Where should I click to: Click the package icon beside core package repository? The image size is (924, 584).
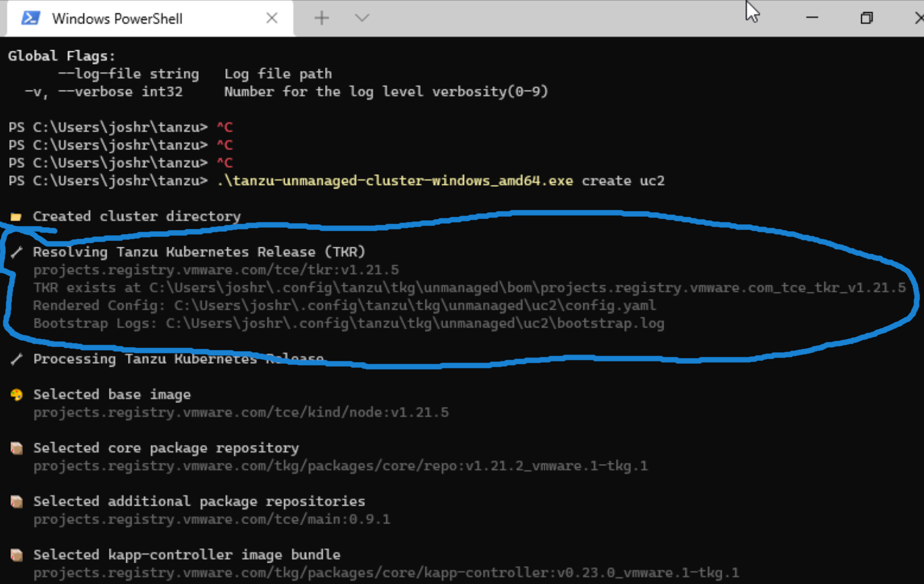[x=17, y=448]
